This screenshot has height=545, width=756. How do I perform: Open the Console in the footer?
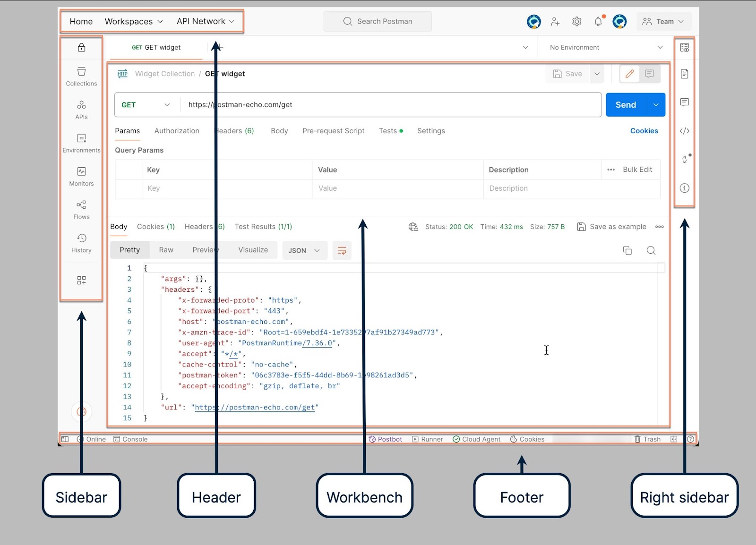click(130, 439)
